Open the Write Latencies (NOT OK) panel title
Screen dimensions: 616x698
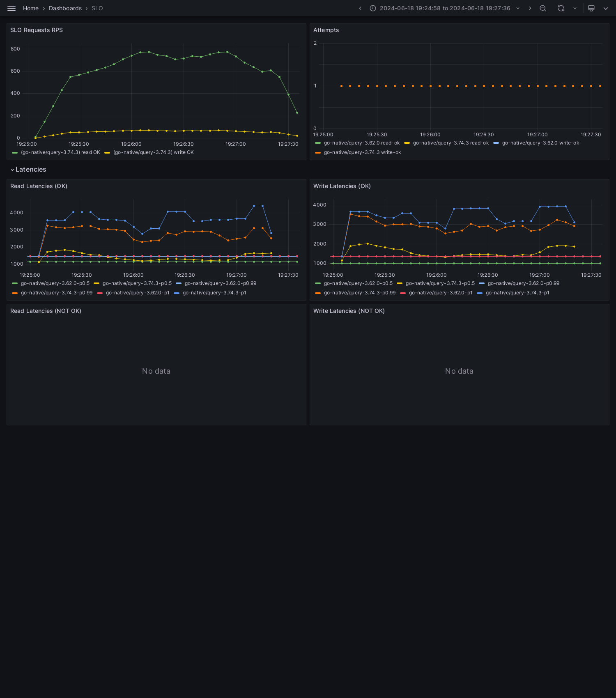(x=349, y=311)
